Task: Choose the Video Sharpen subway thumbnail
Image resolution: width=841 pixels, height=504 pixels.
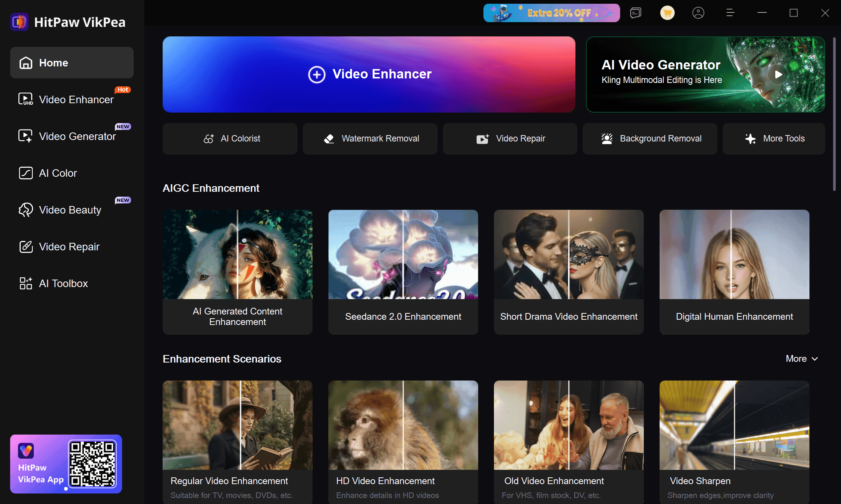Action: (x=734, y=425)
